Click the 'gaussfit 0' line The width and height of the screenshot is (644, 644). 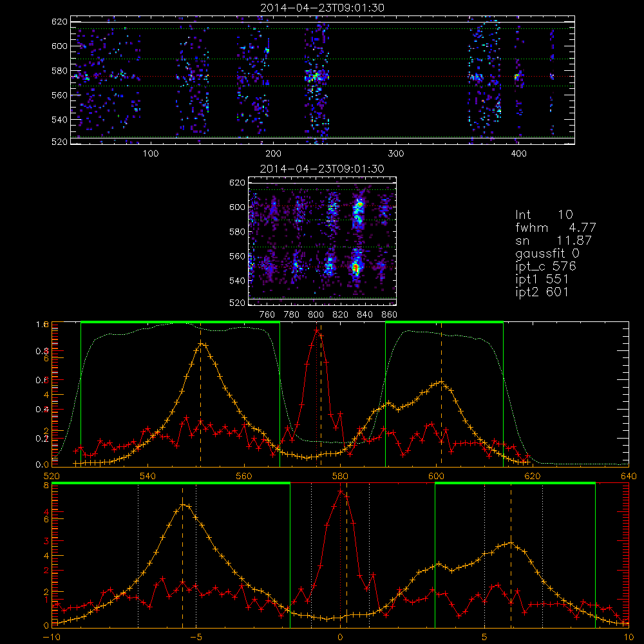(x=547, y=253)
